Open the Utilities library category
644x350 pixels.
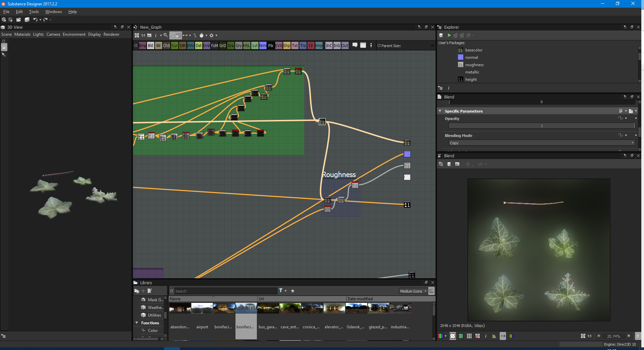[154, 315]
